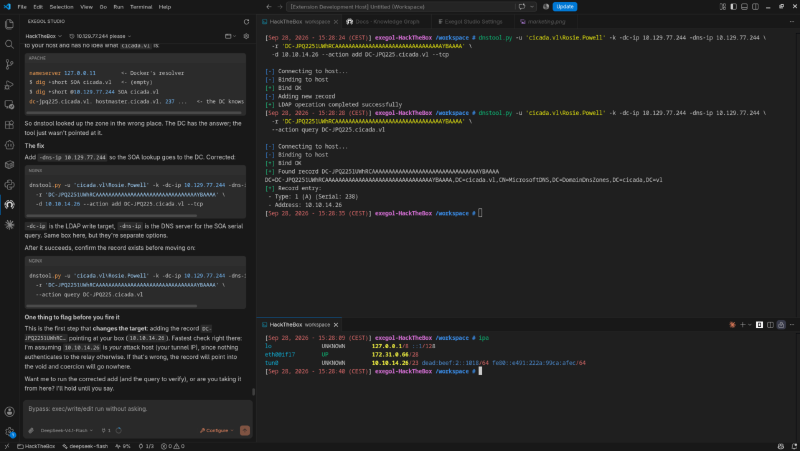Image resolution: width=800 pixels, height=451 pixels.
Task: Open the Selection menu
Action: pos(61,7)
